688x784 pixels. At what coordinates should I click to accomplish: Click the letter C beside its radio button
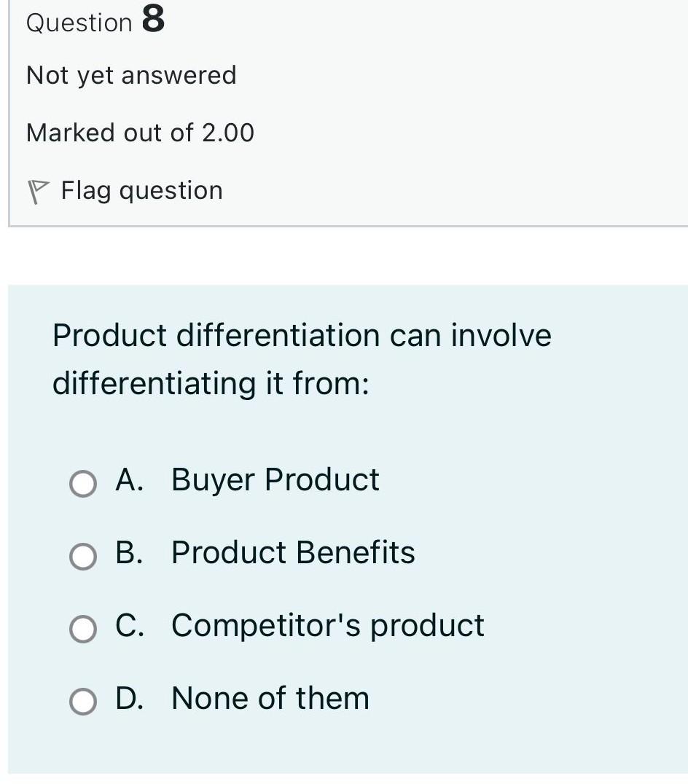coord(128,625)
